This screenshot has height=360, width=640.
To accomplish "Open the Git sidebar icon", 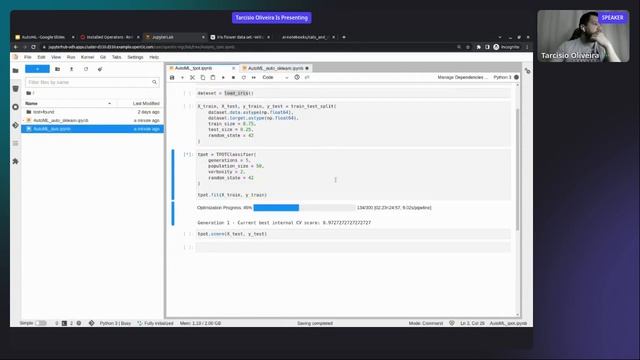I will tap(16, 125).
